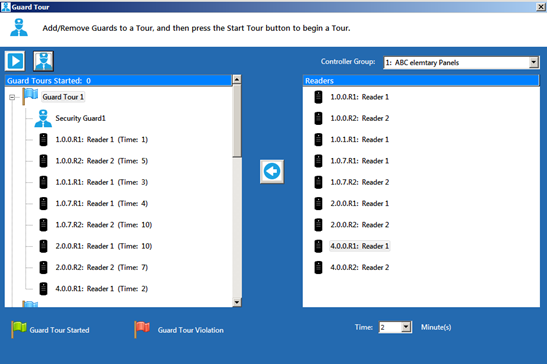Image resolution: width=547 pixels, height=364 pixels.
Task: Select tour row 4.0.0.R1: Reader 1 (Time: 2)
Action: (x=102, y=289)
